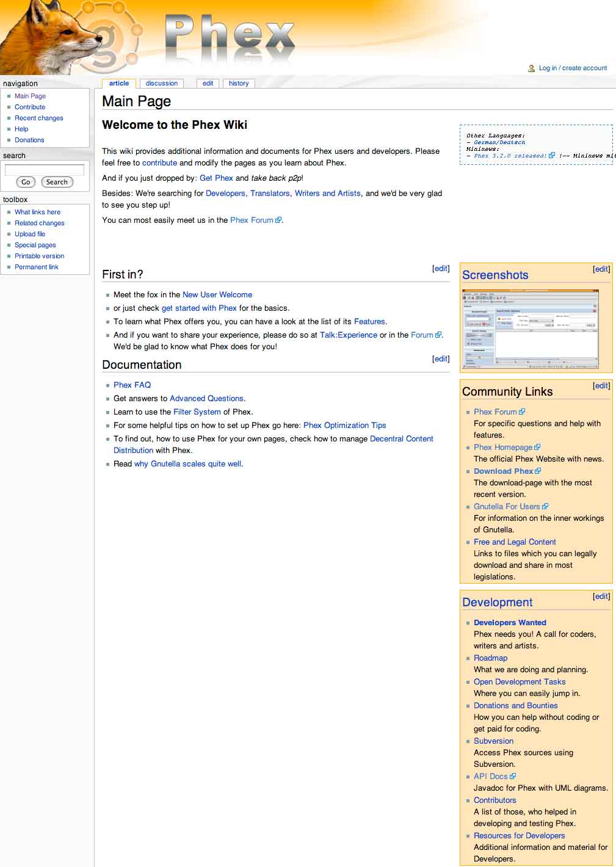Screen dimensions: 616x867
Task: Click the Go search button
Action: (26, 182)
